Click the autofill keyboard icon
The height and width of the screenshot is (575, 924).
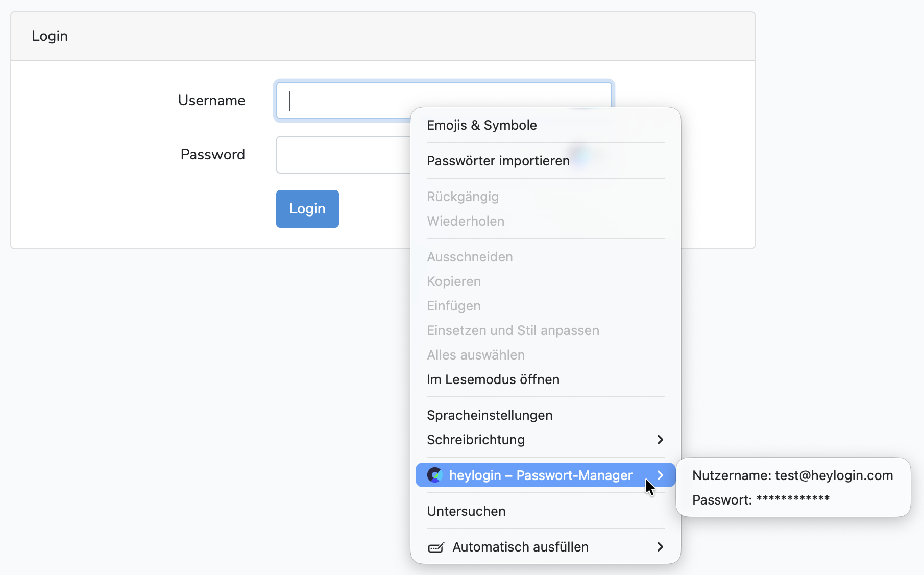pyautogui.click(x=436, y=547)
